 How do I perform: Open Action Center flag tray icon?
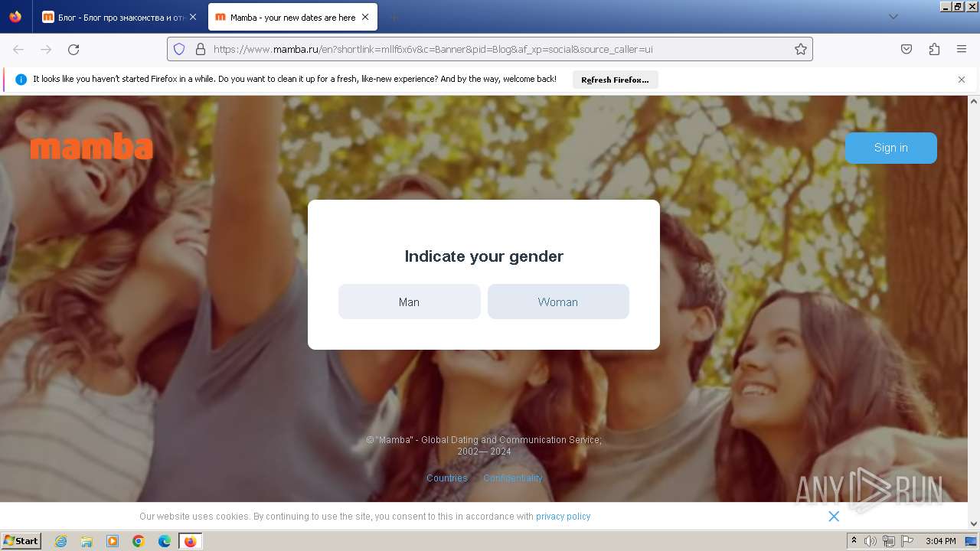click(x=906, y=541)
